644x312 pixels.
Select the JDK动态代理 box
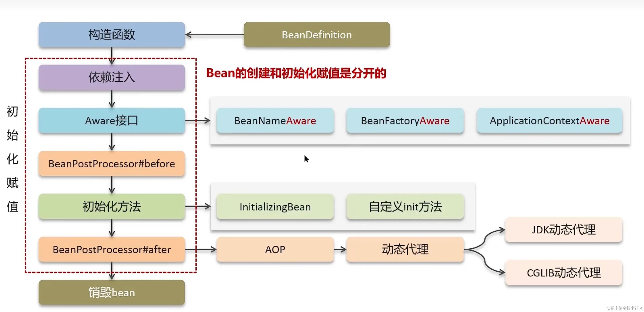coord(563,229)
